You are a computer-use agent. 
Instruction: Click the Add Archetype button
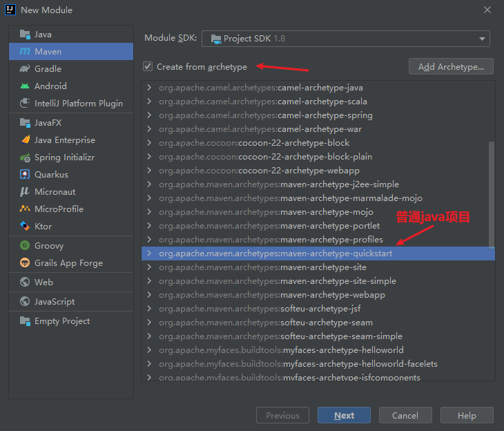pyautogui.click(x=451, y=66)
